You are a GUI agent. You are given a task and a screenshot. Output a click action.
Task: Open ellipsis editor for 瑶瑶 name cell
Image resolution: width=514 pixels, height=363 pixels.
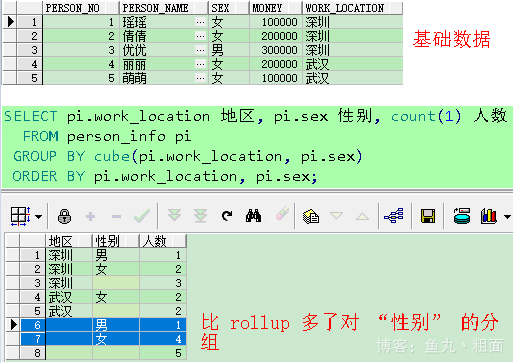point(200,22)
